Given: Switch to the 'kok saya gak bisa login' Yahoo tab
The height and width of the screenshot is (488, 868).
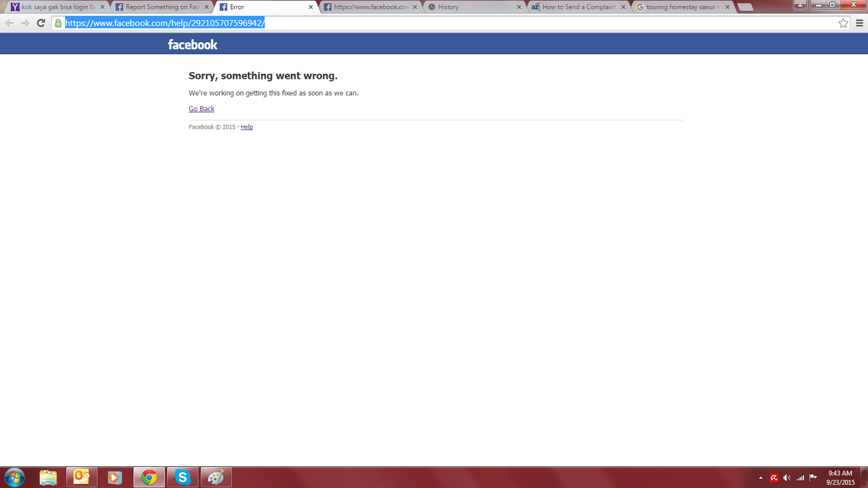Looking at the screenshot, I should point(58,7).
